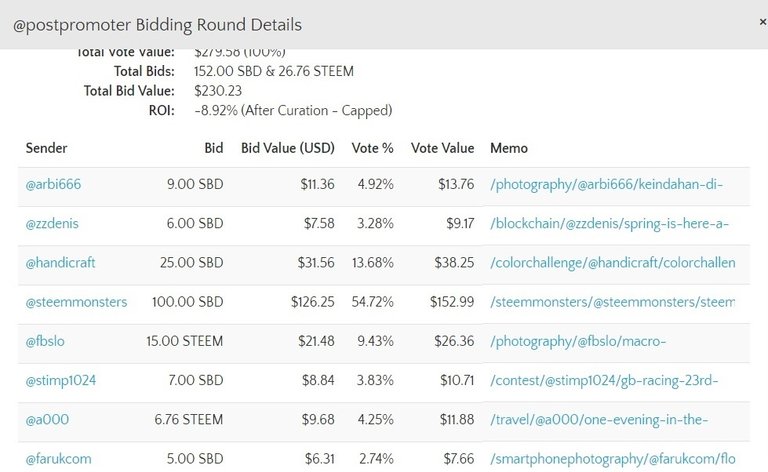This screenshot has width=768, height=472.
Task: Open the /smartphonephotography/@farukcom memo link
Action: click(x=612, y=459)
